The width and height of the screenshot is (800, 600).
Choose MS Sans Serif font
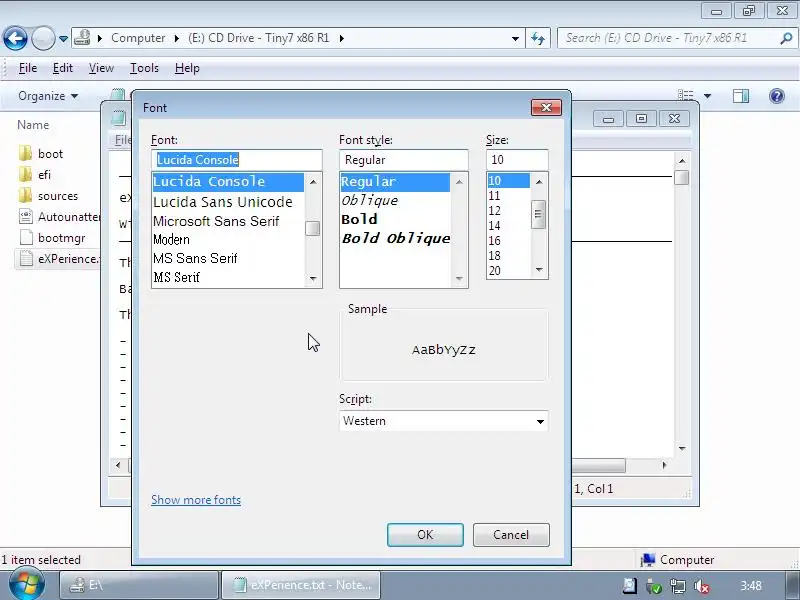tap(195, 258)
